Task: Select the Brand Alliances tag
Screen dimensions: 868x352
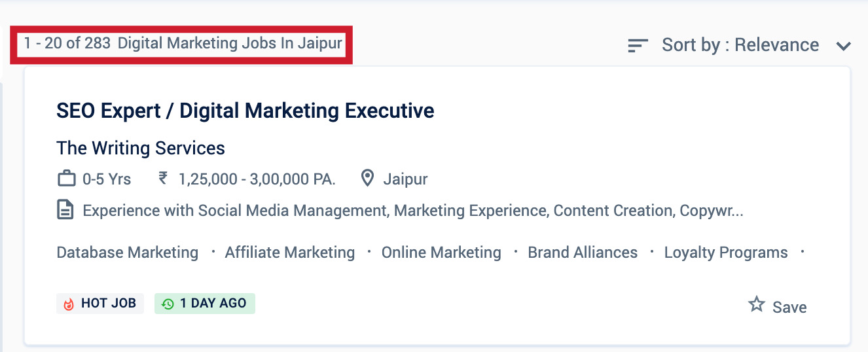Action: (583, 253)
